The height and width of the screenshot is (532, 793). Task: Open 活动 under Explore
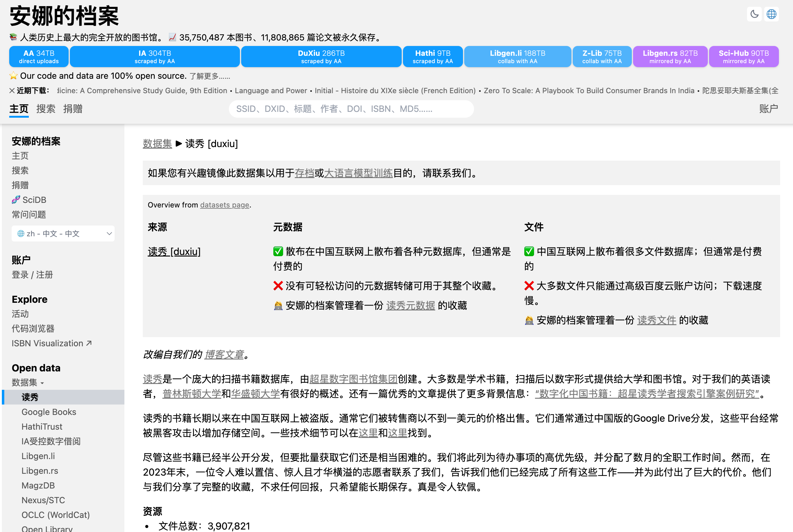pyautogui.click(x=20, y=314)
